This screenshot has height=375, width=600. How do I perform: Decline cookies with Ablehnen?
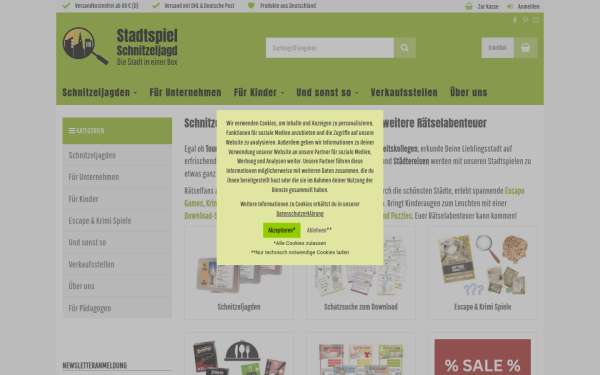319,230
